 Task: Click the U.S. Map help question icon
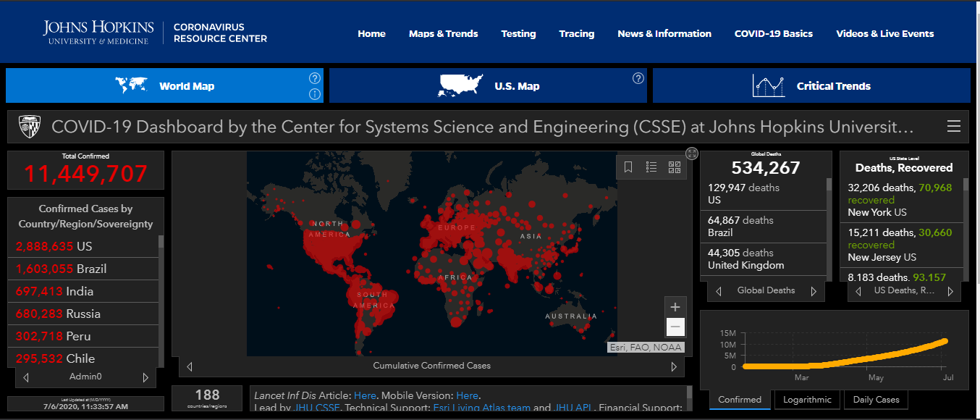pos(638,78)
